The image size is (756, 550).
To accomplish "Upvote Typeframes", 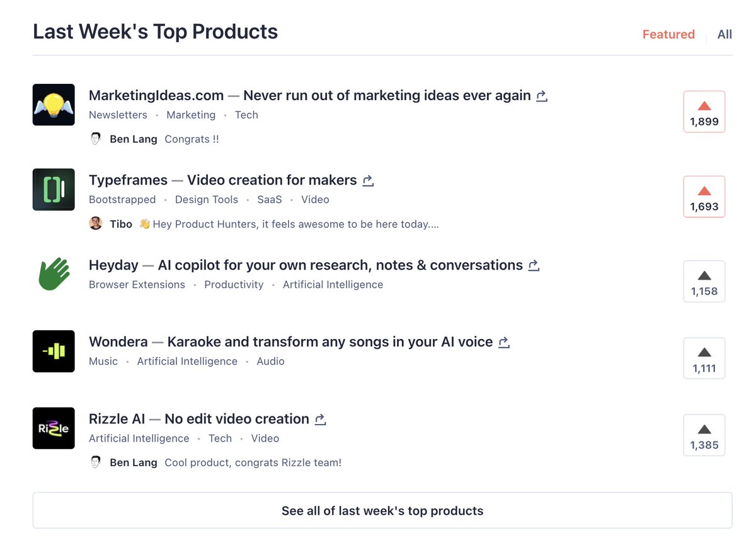I will [x=704, y=196].
